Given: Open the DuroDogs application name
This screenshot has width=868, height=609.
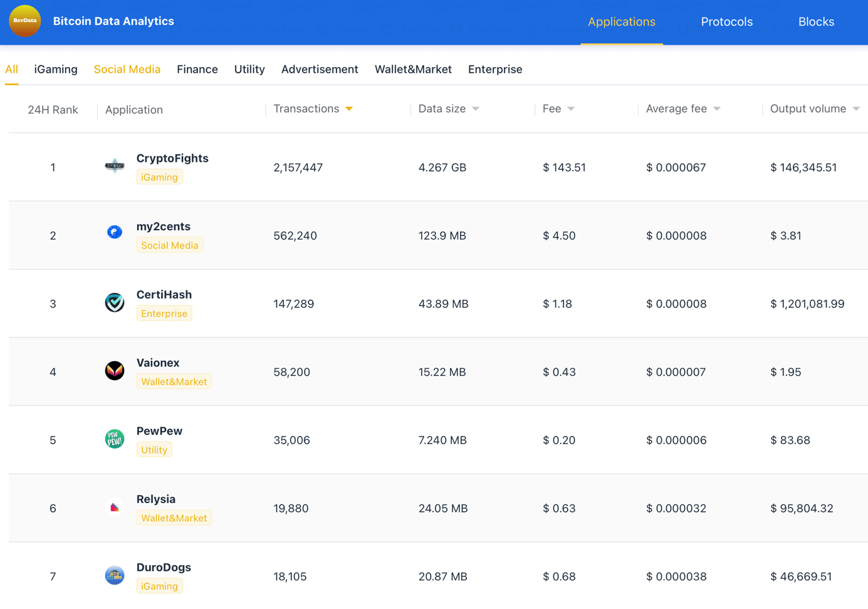Looking at the screenshot, I should 164,568.
